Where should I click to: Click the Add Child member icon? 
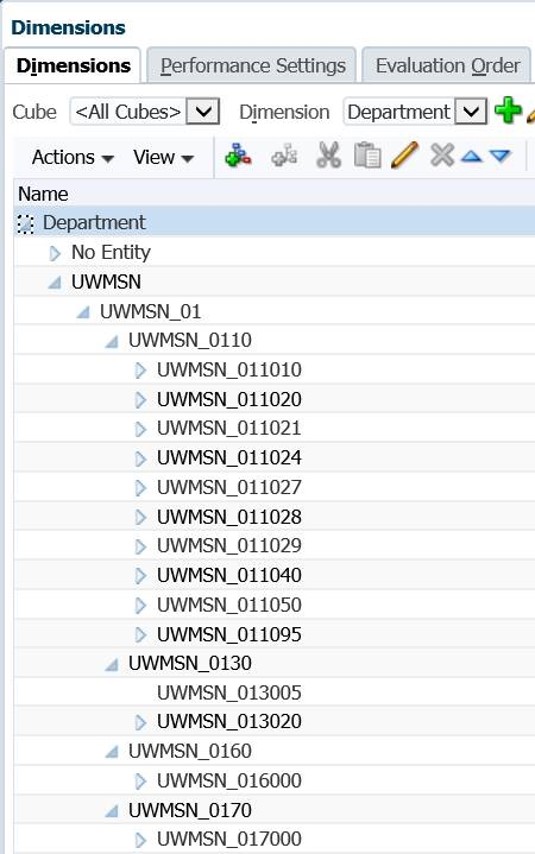click(238, 156)
